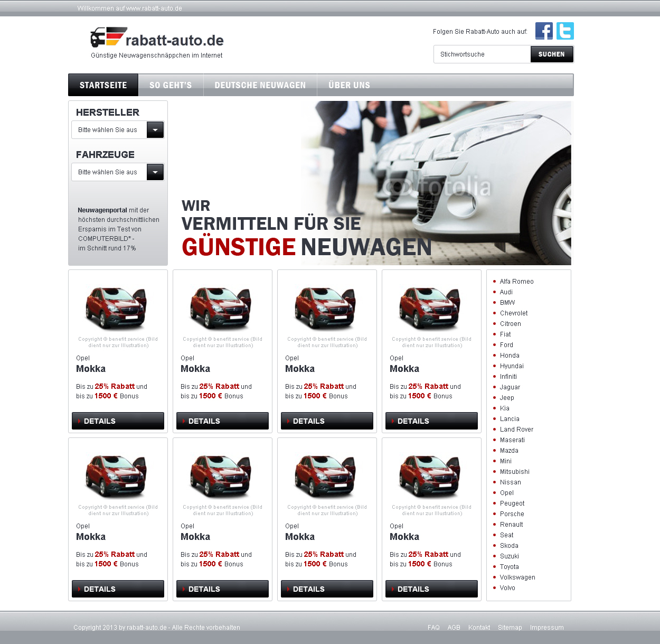Expand the HERSTELLER dropdown
Screen dimensions: 660x644
click(x=118, y=130)
